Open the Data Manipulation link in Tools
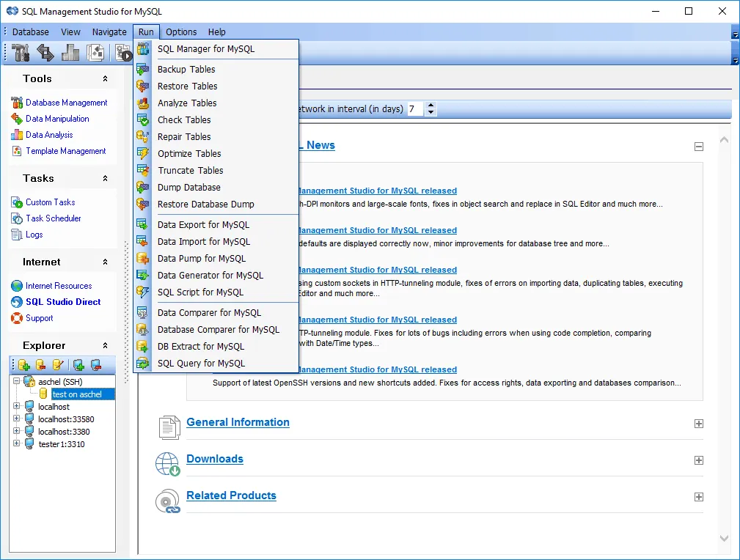The image size is (740, 560). click(x=57, y=119)
